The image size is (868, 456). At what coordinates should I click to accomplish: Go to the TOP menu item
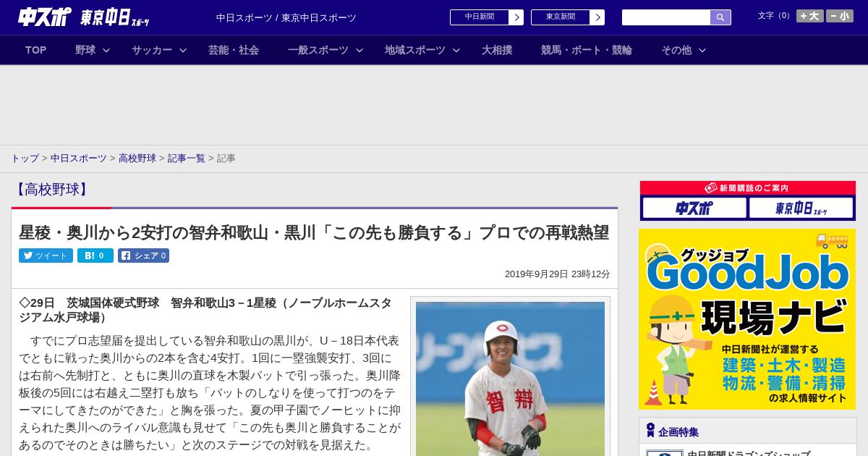(x=36, y=50)
